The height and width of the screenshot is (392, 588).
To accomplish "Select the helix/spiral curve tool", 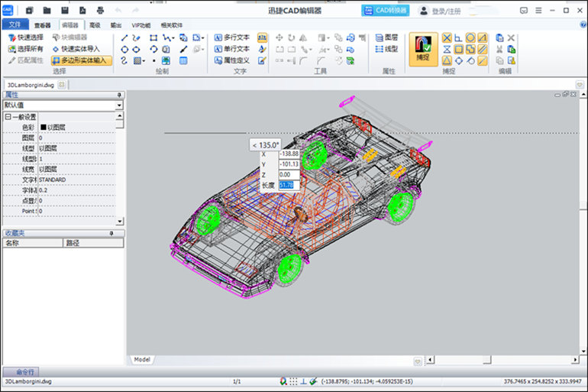I will point(124,60).
